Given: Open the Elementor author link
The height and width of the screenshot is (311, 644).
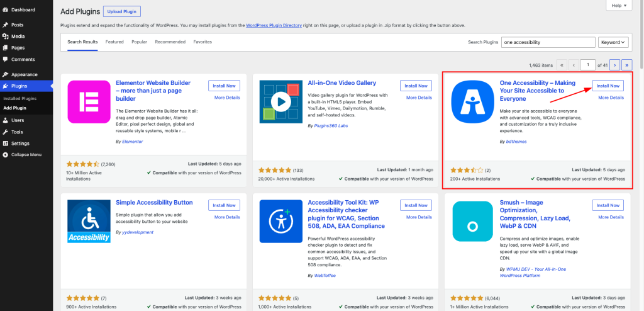Looking at the screenshot, I should (133, 141).
